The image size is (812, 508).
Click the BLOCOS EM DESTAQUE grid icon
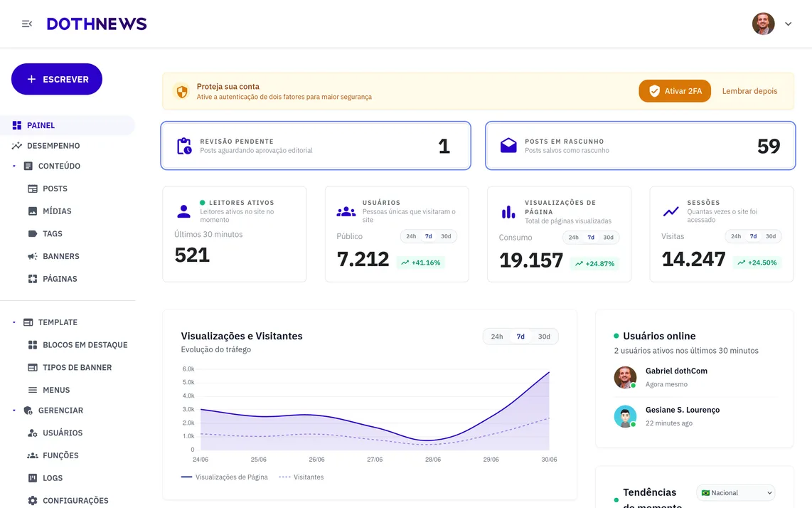(33, 344)
